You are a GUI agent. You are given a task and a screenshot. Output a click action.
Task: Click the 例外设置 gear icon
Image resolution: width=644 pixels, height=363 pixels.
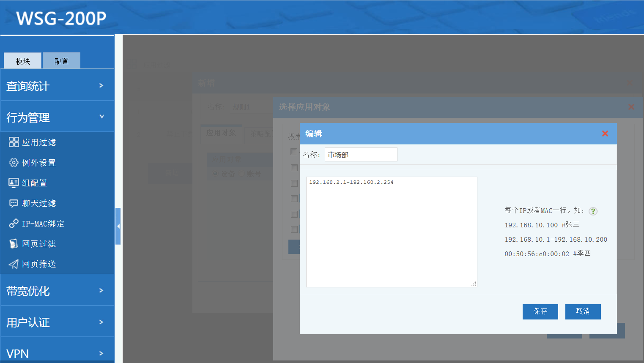(x=14, y=163)
